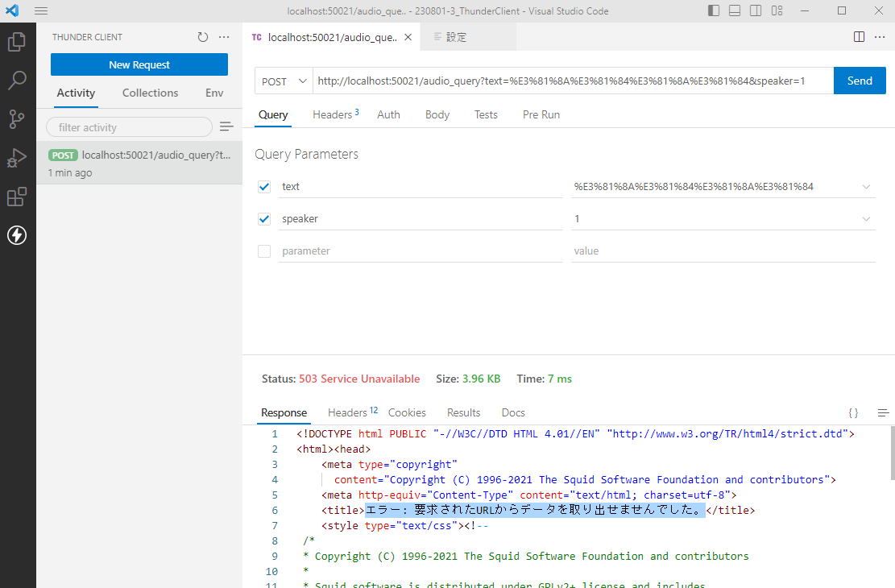Select the Docs tab

pos(513,412)
